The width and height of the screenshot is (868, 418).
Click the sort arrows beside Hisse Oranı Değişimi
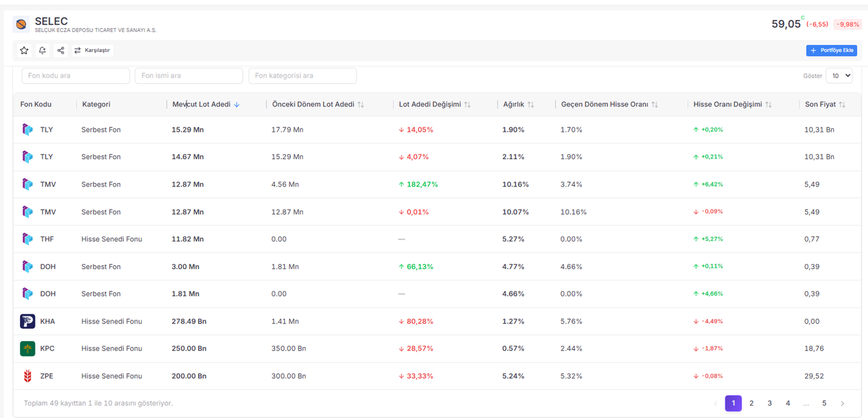768,105
